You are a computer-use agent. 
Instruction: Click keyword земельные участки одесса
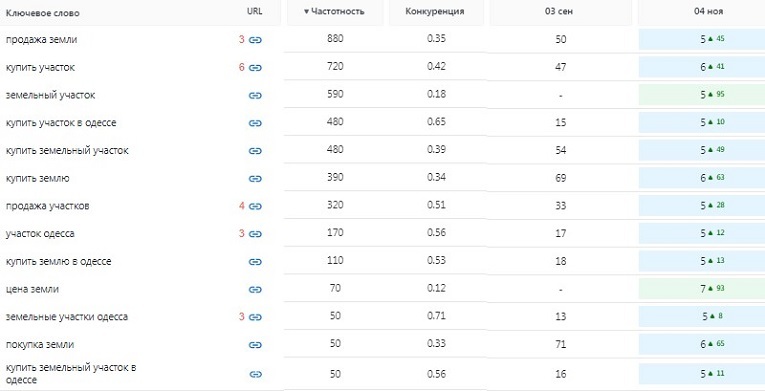click(x=67, y=317)
